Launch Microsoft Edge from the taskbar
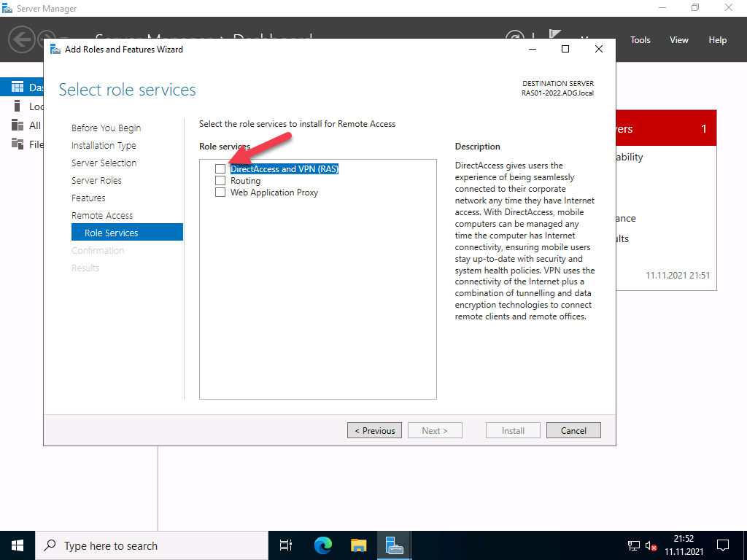 322,545
